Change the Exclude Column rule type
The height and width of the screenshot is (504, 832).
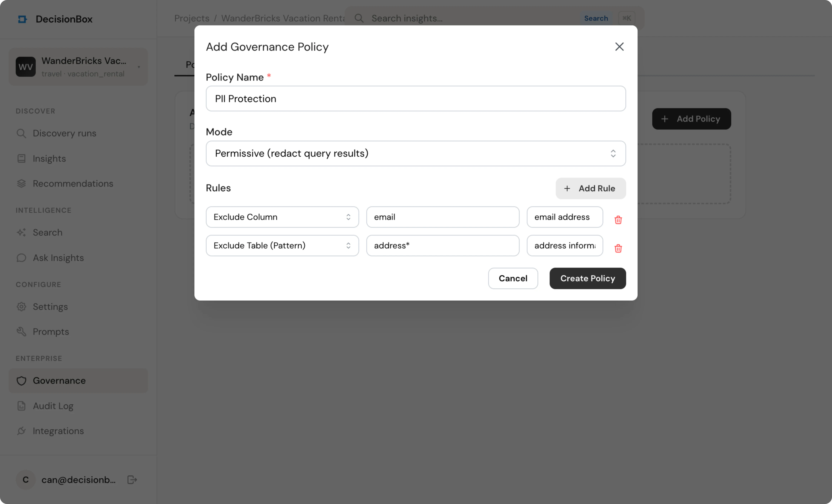coord(282,217)
